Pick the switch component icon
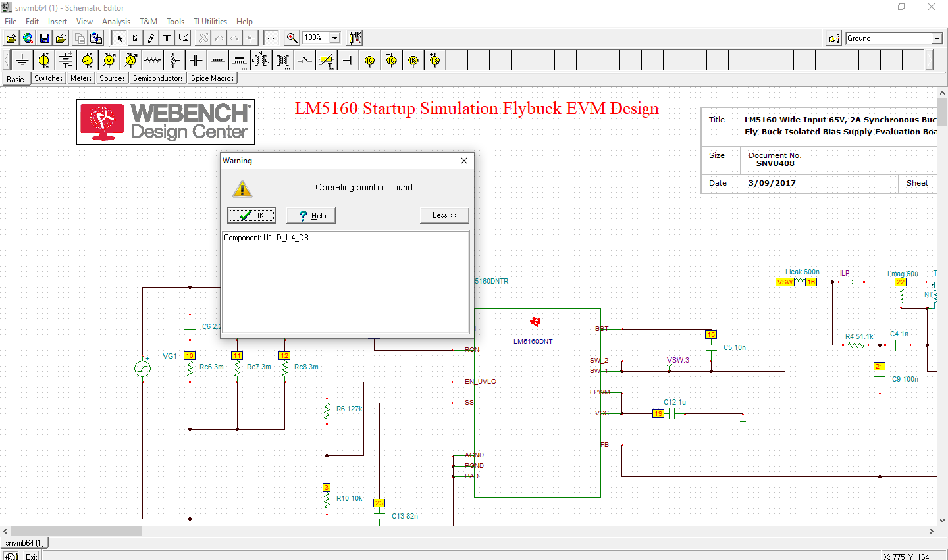This screenshot has width=948, height=560. tap(305, 61)
